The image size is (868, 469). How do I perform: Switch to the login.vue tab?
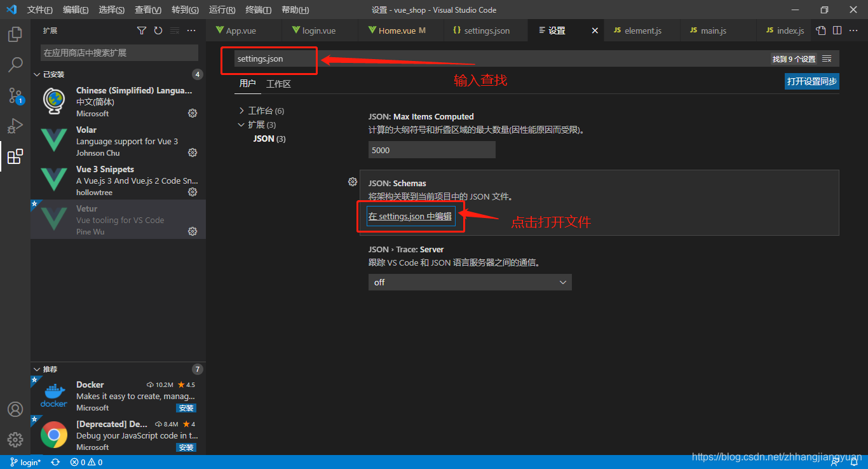click(320, 31)
